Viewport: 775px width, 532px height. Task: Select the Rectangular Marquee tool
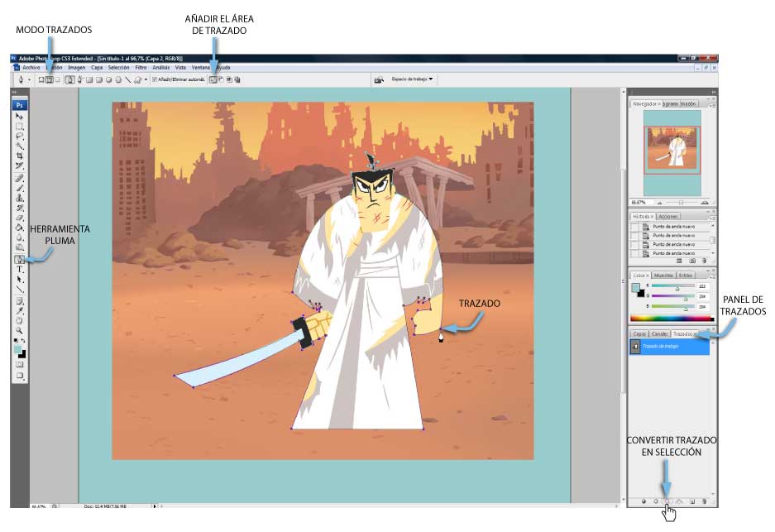point(19,126)
